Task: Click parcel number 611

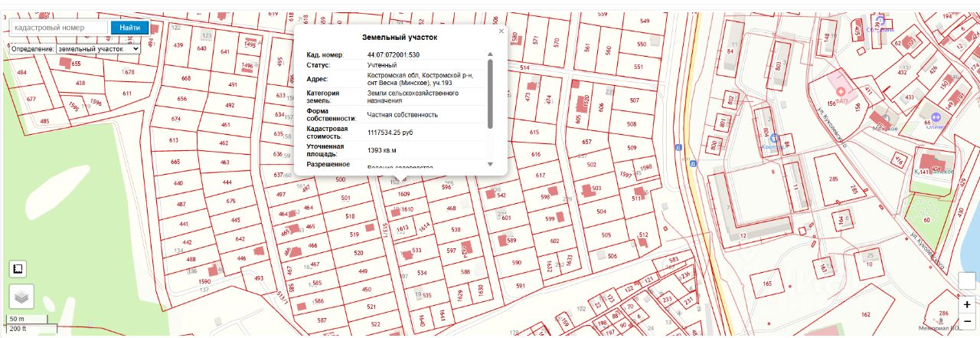Action: click(x=126, y=93)
